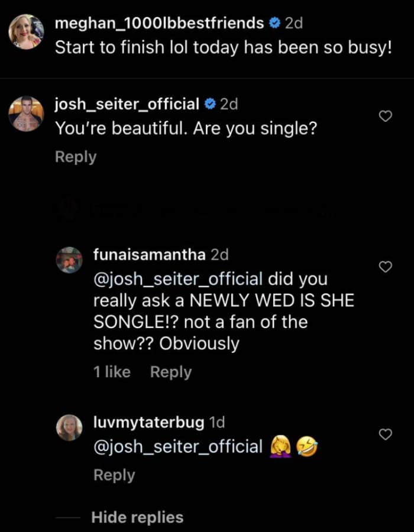The width and height of the screenshot is (414, 532).
Task: Open the funaisamantha username link
Action: [x=149, y=254]
